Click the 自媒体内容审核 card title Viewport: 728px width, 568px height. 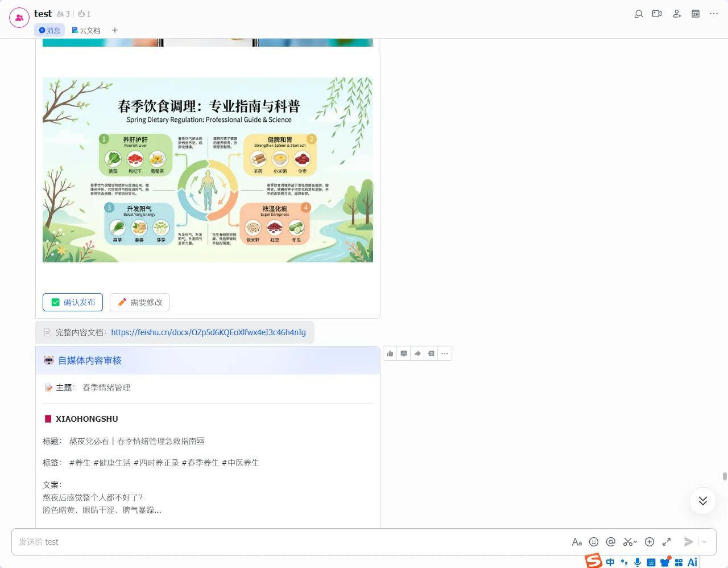click(90, 360)
